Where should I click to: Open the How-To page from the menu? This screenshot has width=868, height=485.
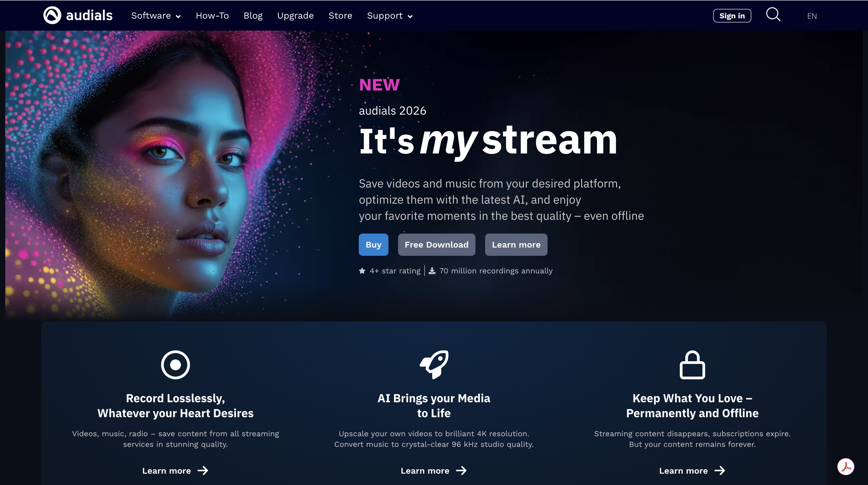pos(212,15)
